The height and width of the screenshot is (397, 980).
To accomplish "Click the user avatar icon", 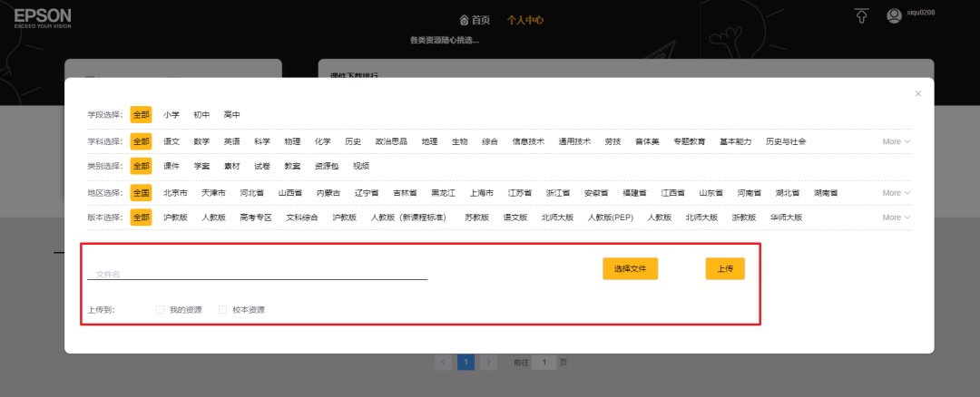I will [x=894, y=15].
